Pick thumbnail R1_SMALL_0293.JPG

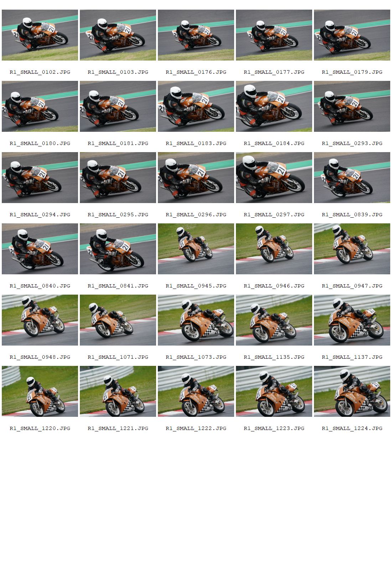click(x=352, y=106)
